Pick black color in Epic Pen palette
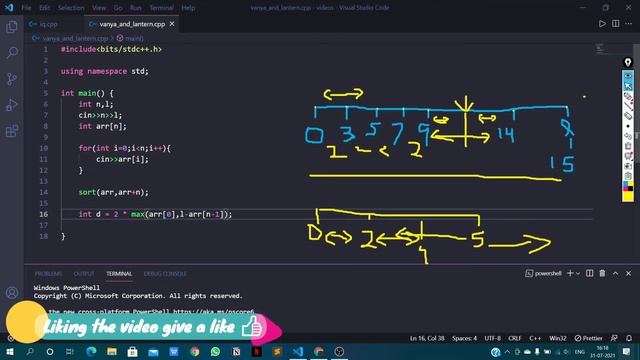The image size is (640, 360). coord(631,189)
